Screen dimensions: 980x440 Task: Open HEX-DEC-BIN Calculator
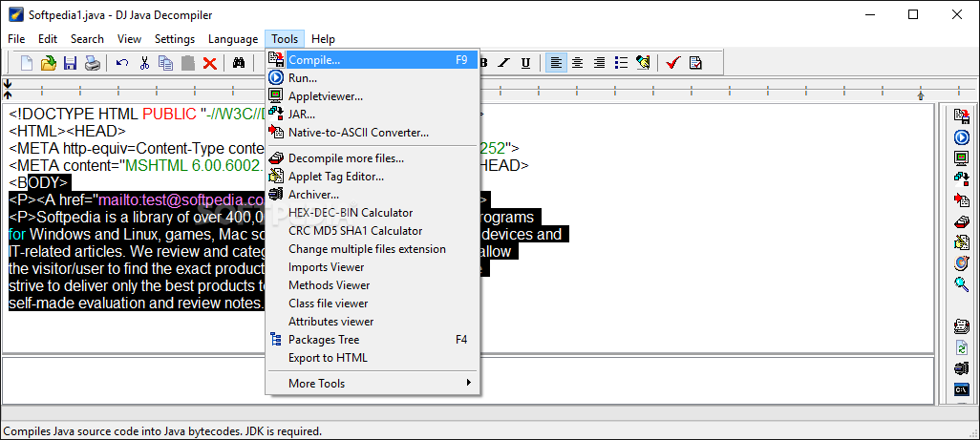pos(373,213)
